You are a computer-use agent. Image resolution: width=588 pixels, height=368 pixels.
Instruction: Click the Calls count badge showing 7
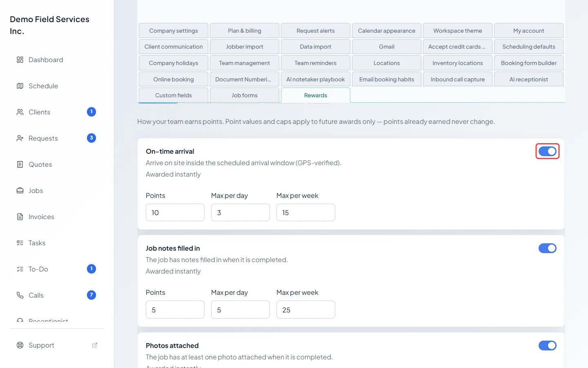[x=91, y=295]
